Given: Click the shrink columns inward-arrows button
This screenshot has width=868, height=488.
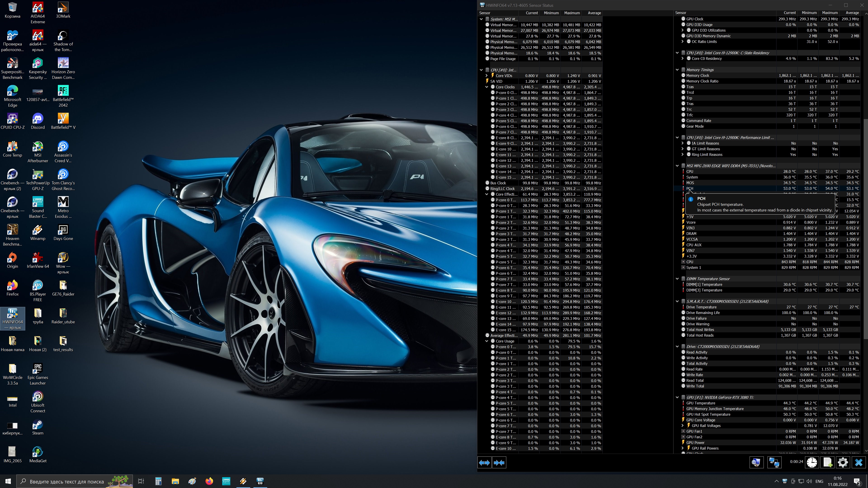Looking at the screenshot, I should tap(499, 462).
